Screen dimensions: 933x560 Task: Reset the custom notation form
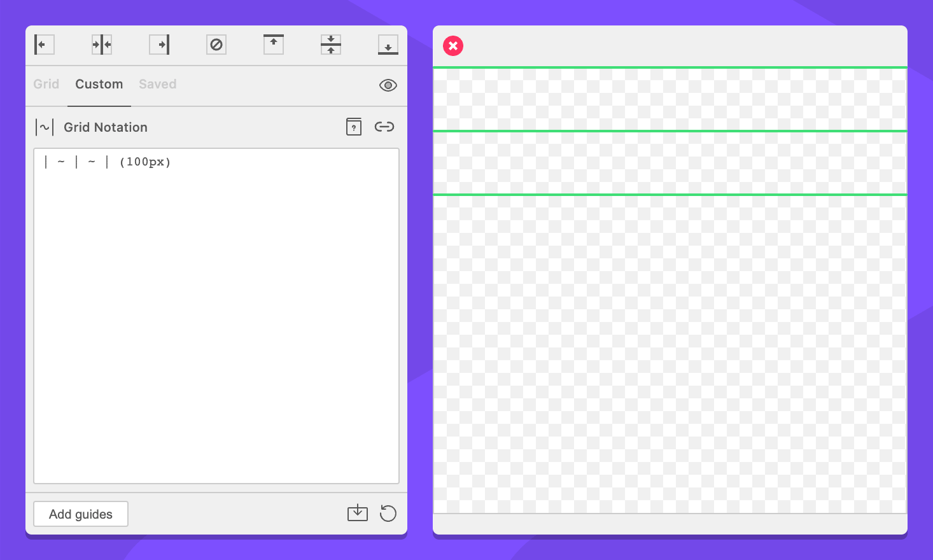(x=388, y=513)
